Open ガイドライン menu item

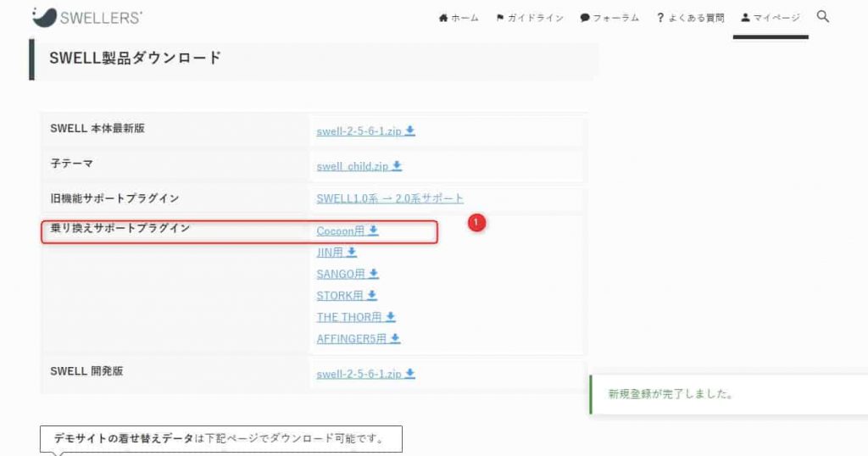[x=530, y=18]
